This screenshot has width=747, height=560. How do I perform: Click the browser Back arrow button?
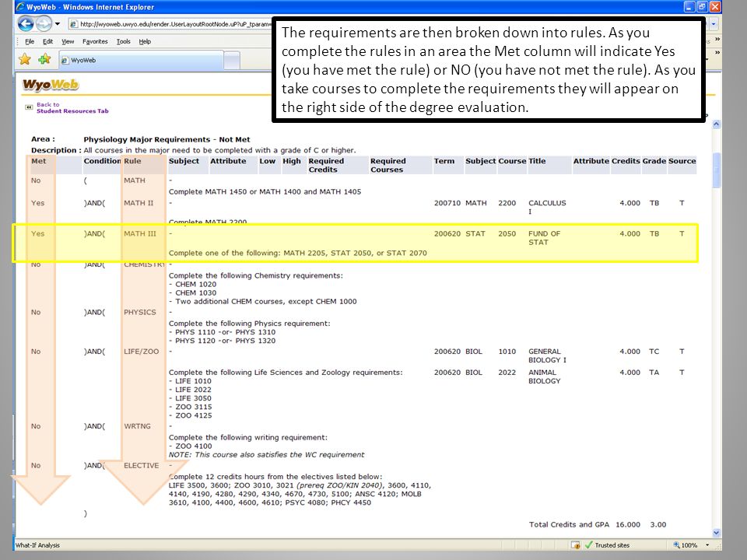[26, 23]
